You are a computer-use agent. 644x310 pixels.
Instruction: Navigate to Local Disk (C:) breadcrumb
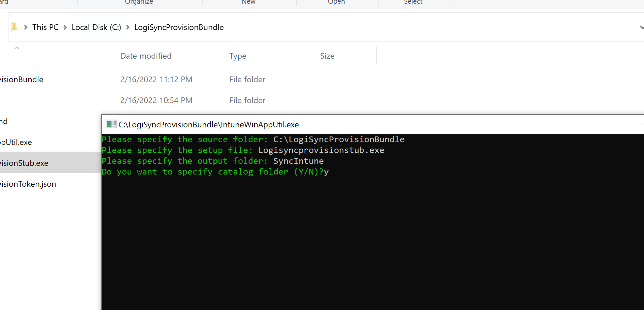tap(96, 27)
